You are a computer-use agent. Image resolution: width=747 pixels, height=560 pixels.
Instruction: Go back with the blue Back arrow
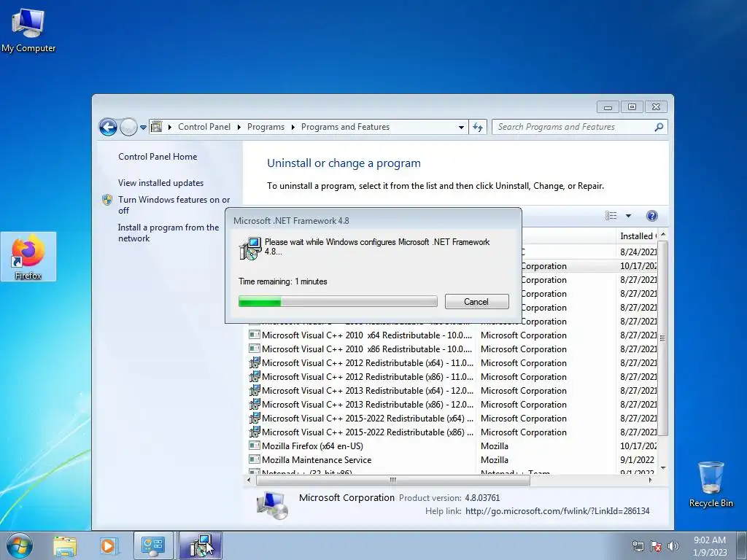(108, 127)
